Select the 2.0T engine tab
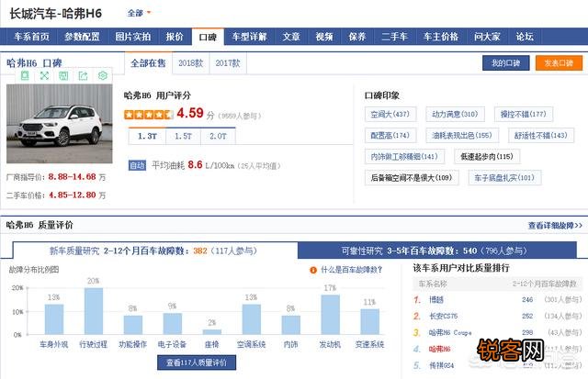 pos(219,136)
